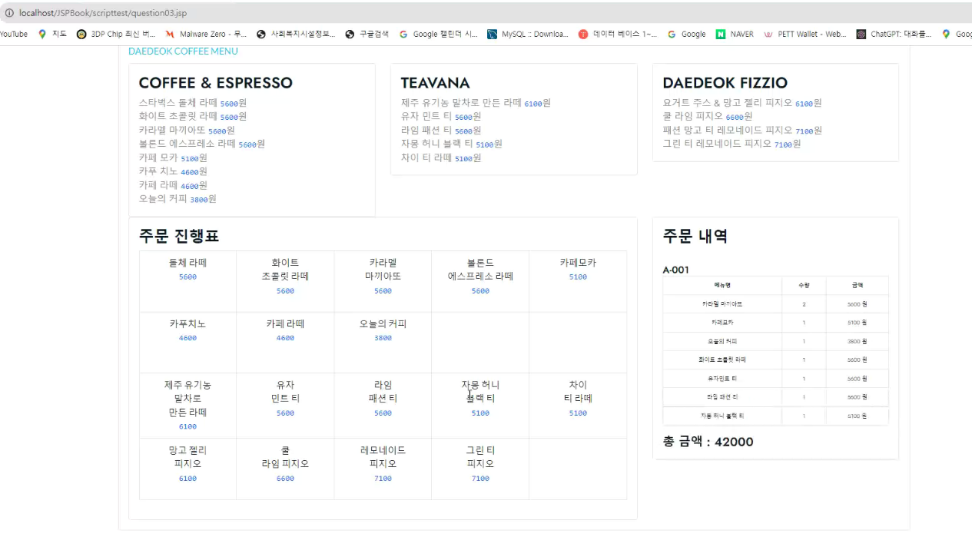Click order number A-001
This screenshot has width=972, height=560.
(x=676, y=270)
